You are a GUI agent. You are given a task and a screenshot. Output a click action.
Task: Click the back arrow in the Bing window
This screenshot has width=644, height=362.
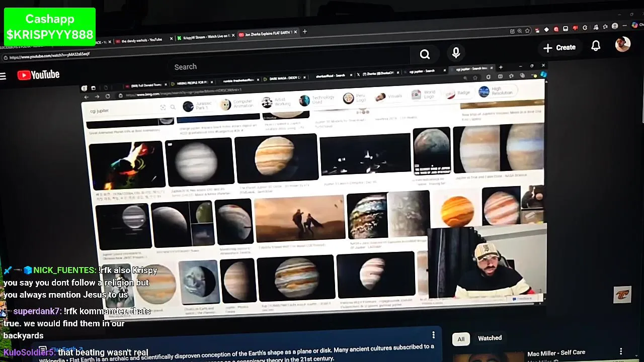click(87, 97)
